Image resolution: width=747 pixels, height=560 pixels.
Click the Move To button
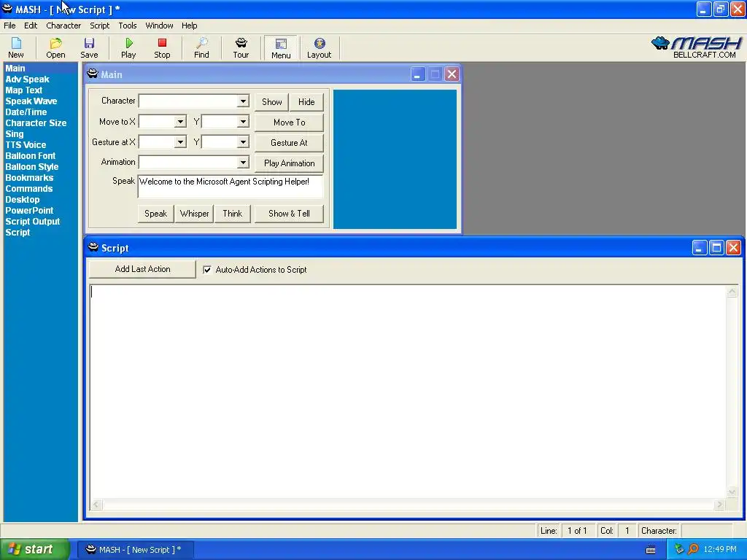point(289,122)
